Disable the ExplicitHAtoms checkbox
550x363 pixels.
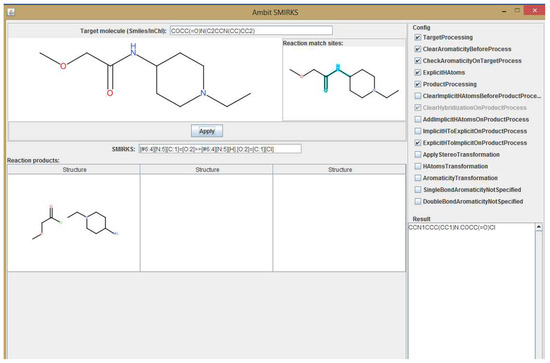tap(418, 73)
